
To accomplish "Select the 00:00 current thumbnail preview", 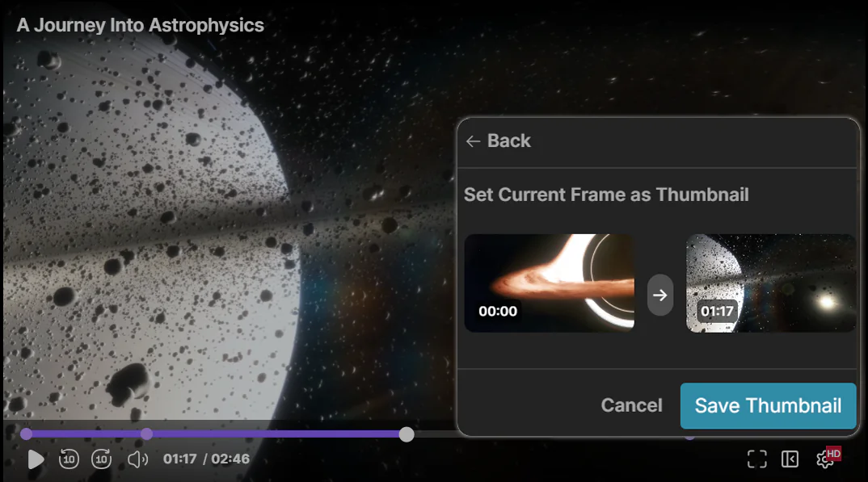I will (x=549, y=283).
